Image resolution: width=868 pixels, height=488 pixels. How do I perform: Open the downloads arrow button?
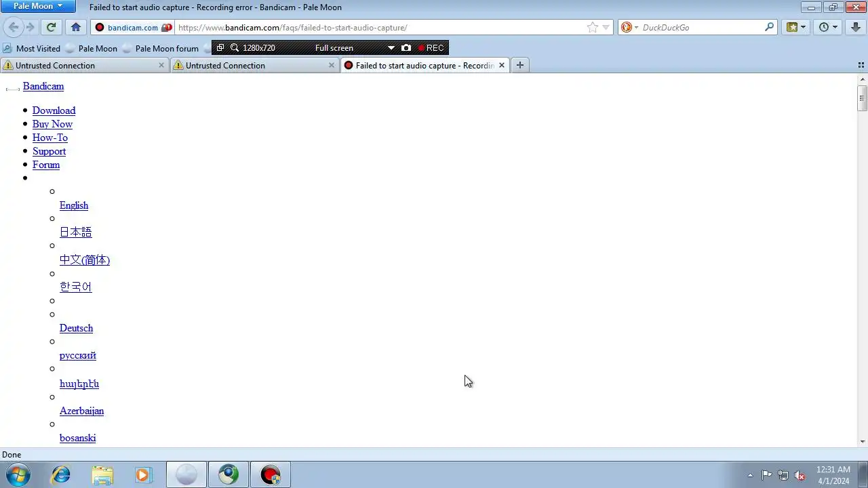[x=856, y=27]
